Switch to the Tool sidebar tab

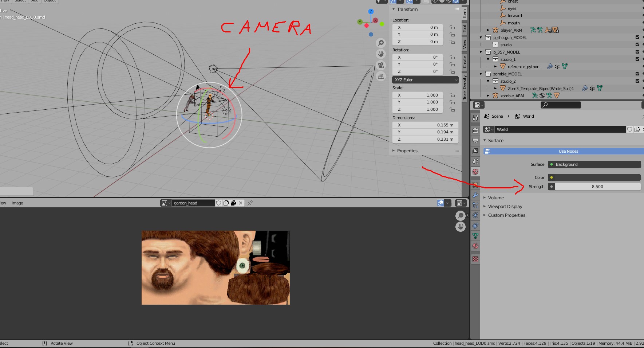[x=465, y=29]
